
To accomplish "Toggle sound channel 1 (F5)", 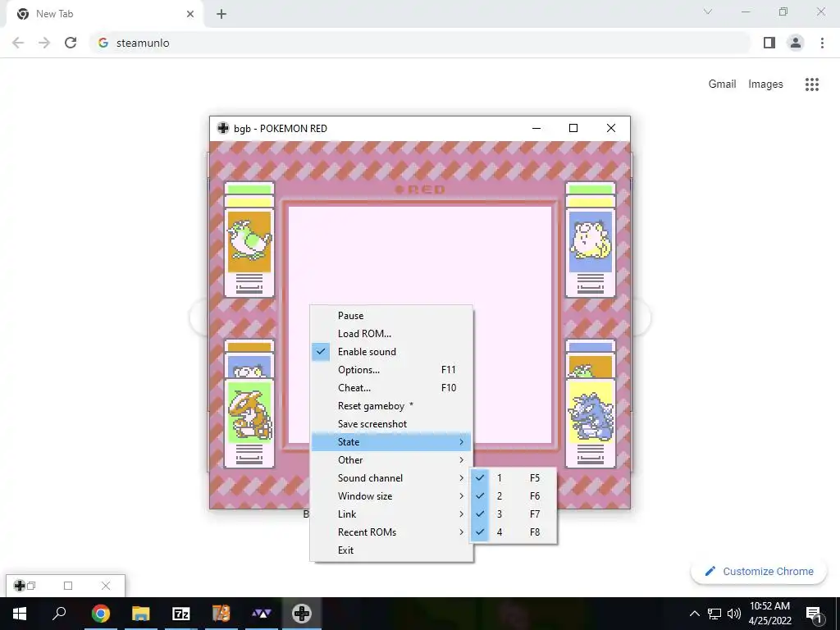I will (514, 478).
